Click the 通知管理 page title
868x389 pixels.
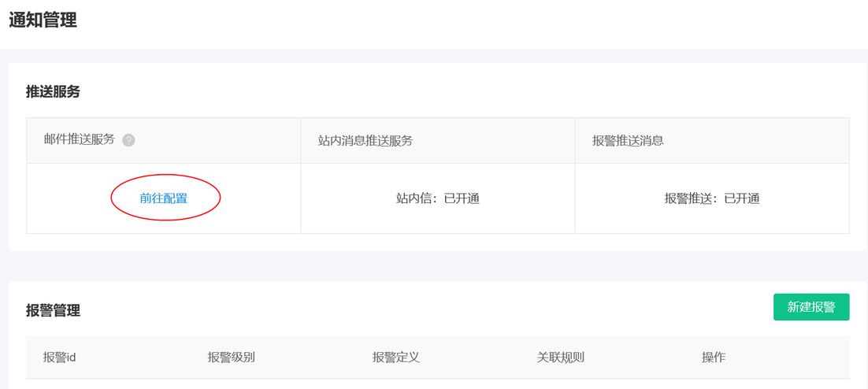(43, 20)
